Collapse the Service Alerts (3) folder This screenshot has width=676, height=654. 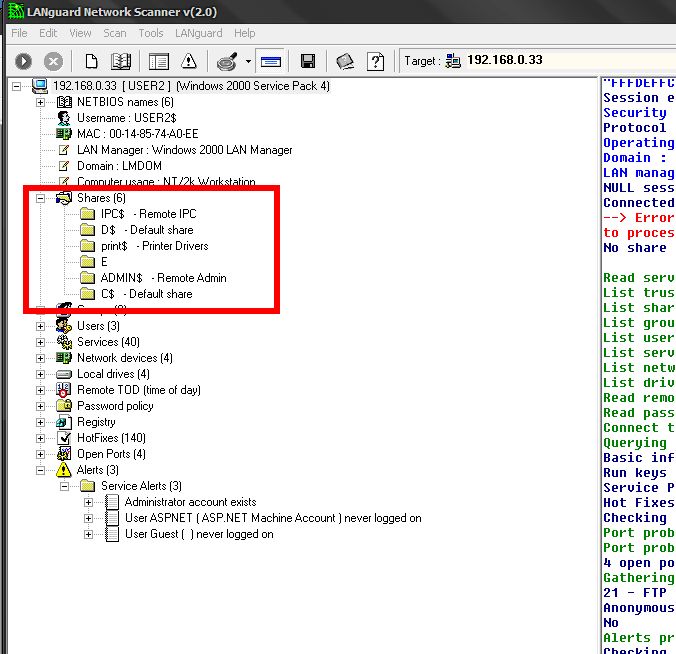click(65, 486)
